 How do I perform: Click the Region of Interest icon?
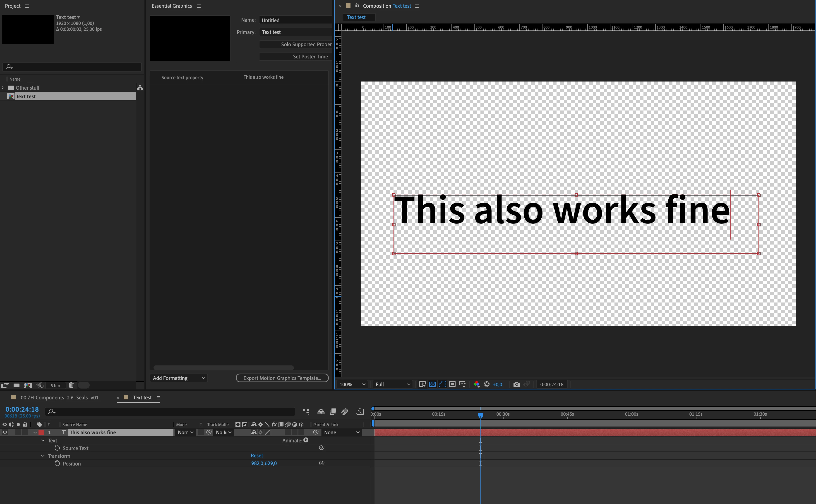(x=452, y=384)
